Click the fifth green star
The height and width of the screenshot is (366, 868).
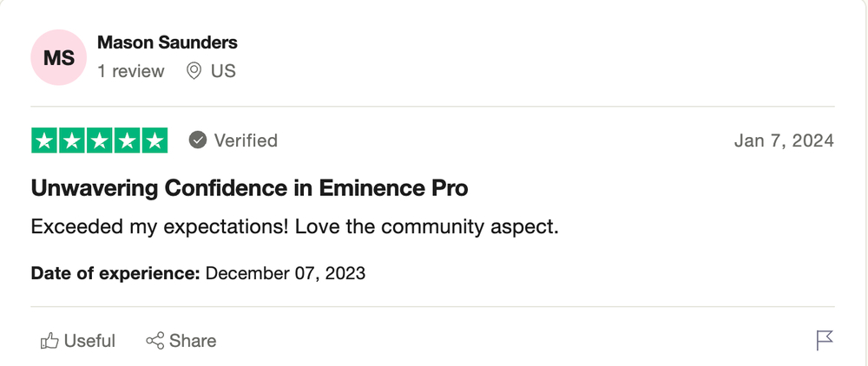155,141
